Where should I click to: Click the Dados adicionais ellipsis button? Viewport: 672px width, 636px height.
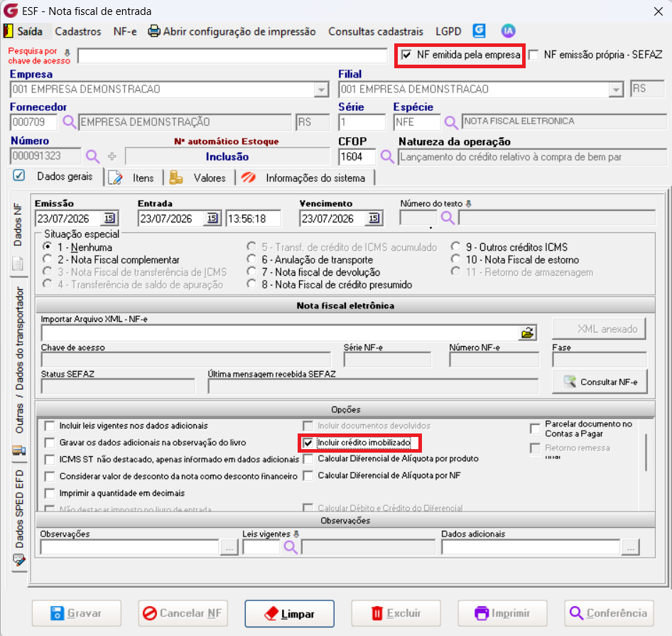(630, 548)
